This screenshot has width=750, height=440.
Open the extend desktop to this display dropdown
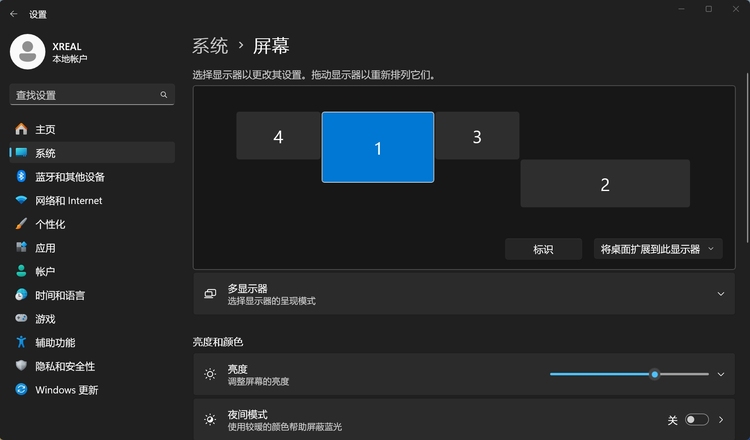(657, 249)
